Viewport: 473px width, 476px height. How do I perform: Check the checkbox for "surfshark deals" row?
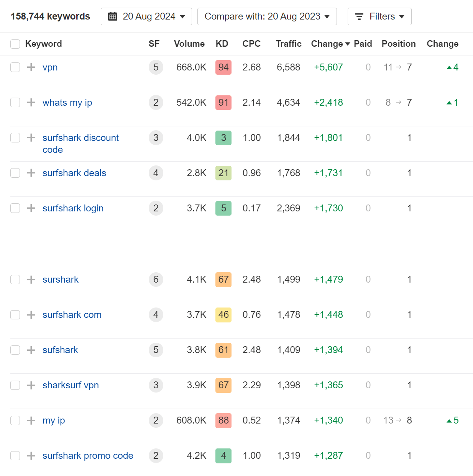pyautogui.click(x=15, y=173)
